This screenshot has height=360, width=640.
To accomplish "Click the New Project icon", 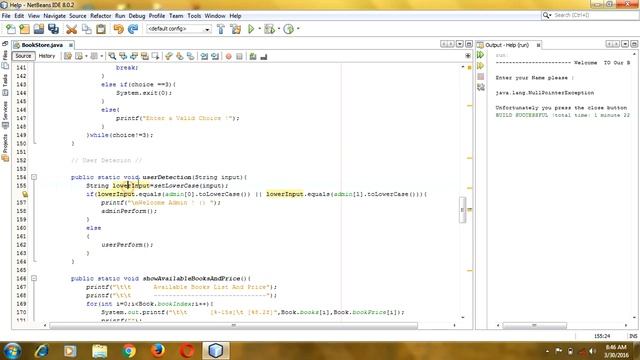I will click(24, 29).
